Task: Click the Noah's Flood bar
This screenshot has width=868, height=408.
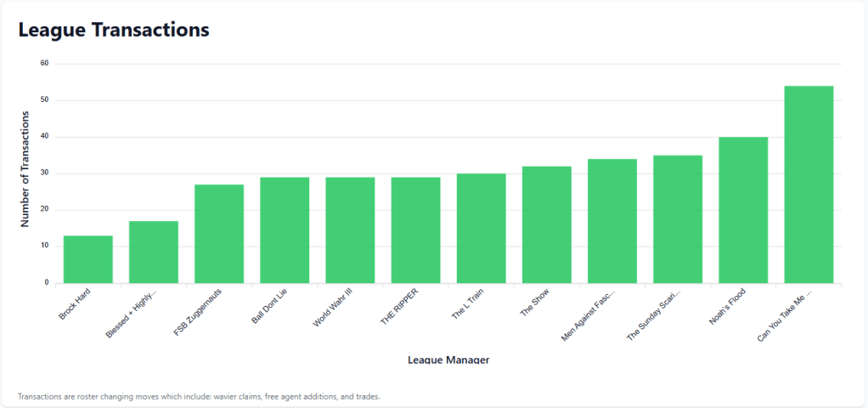Action: pyautogui.click(x=743, y=210)
